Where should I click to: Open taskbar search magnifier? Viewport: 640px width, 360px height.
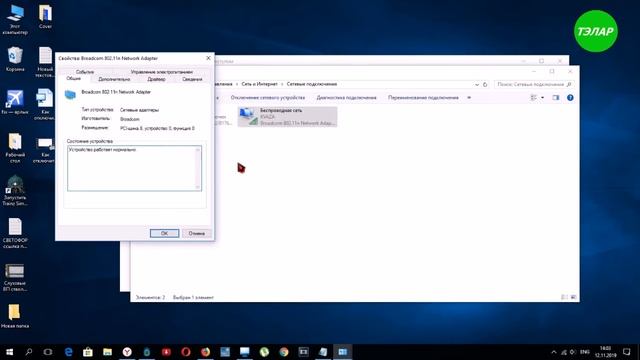[29, 351]
